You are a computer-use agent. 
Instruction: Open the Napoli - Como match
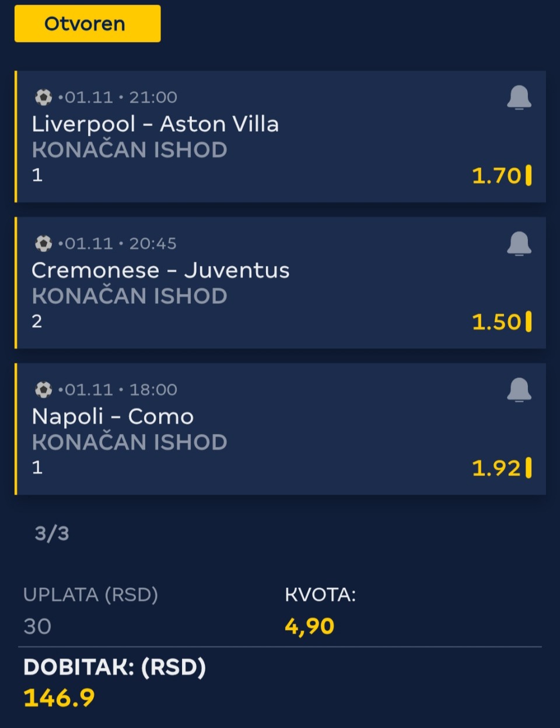point(113,416)
